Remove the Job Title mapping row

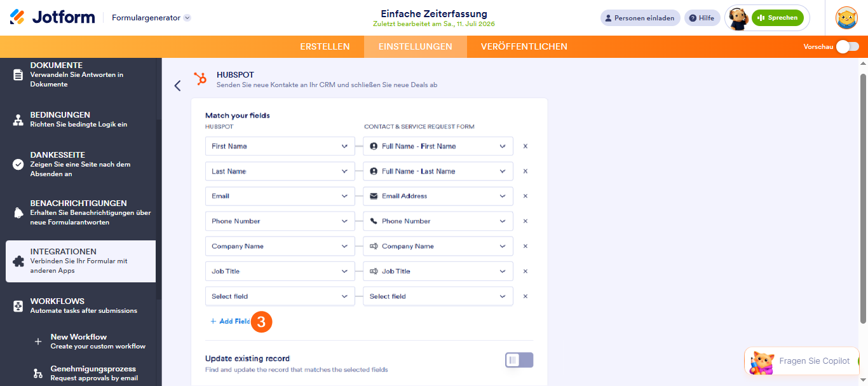point(526,271)
